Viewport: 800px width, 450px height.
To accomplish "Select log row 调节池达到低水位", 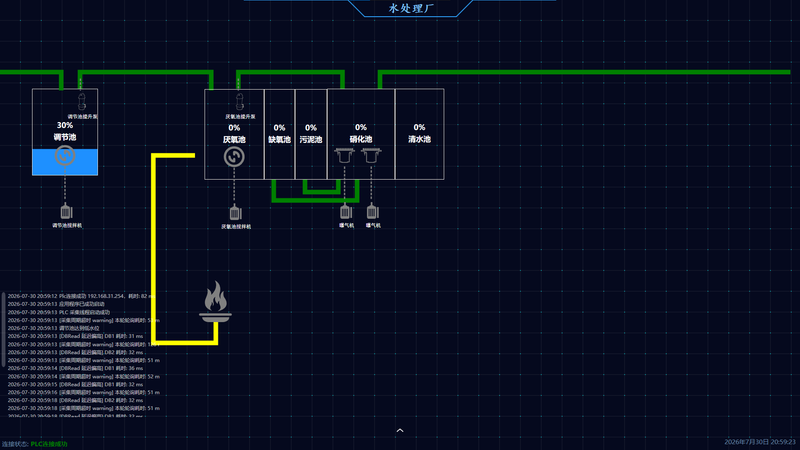I will tap(54, 328).
